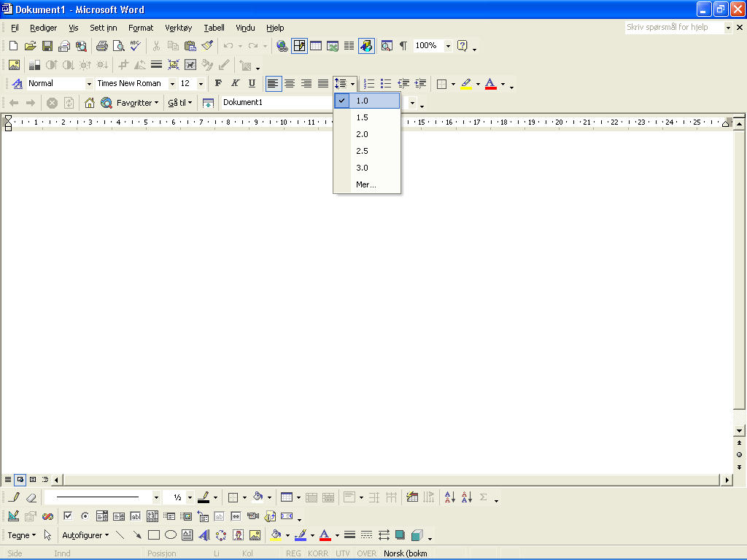Toggle bold formatting F button
The image size is (747, 560).
pos(218,84)
